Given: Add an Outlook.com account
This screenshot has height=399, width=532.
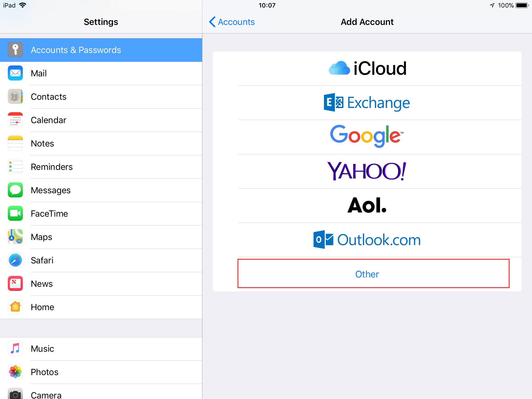Looking at the screenshot, I should 367,240.
